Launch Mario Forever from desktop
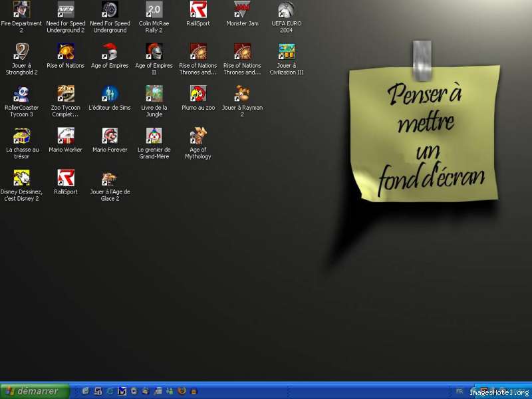The image size is (532, 399). click(x=110, y=136)
